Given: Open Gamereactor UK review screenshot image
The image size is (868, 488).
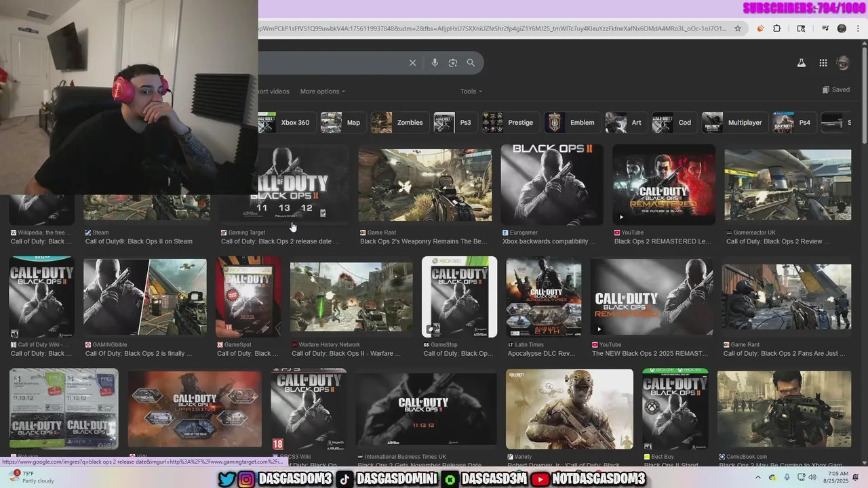Looking at the screenshot, I should tap(788, 185).
